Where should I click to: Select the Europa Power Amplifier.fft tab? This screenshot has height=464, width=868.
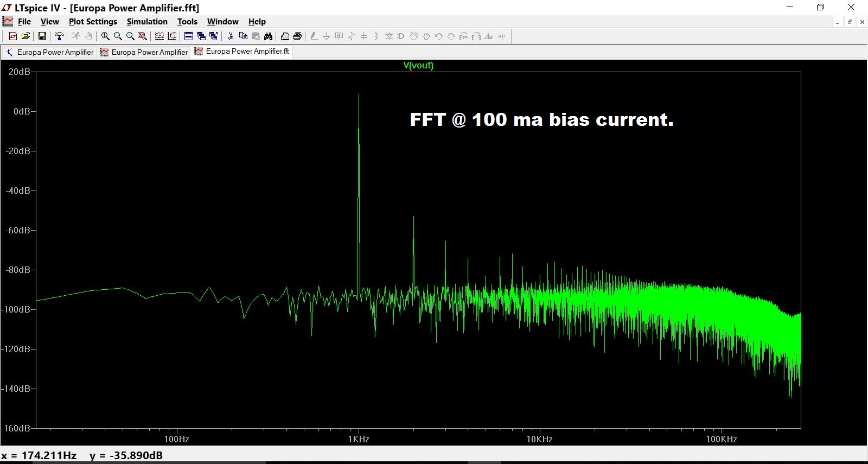click(x=242, y=52)
